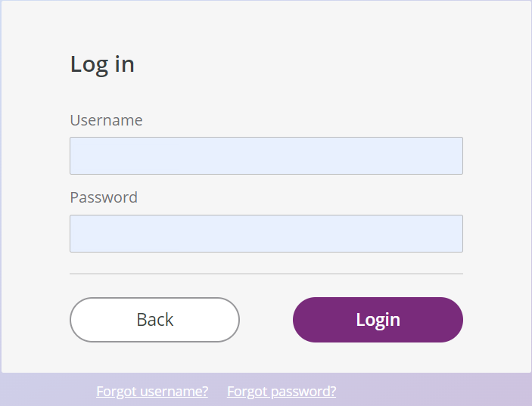The height and width of the screenshot is (406, 532).
Task: Click the Password input field
Action: pos(266,234)
